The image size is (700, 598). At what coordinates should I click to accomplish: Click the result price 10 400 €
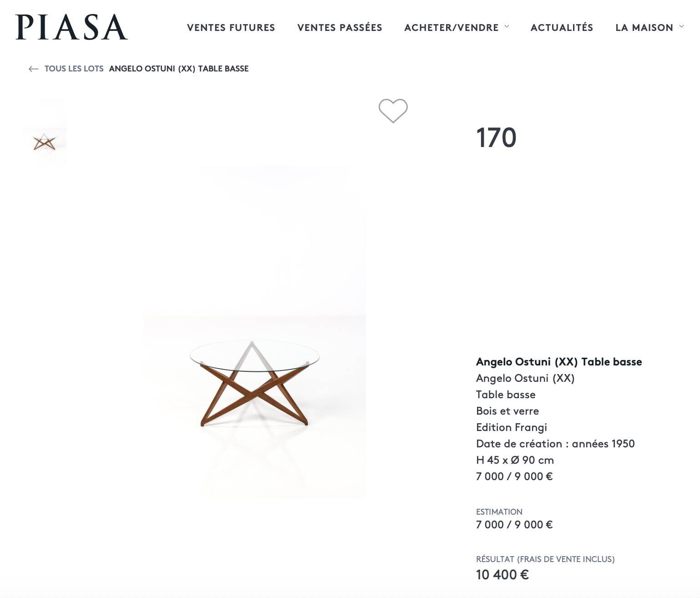click(502, 575)
